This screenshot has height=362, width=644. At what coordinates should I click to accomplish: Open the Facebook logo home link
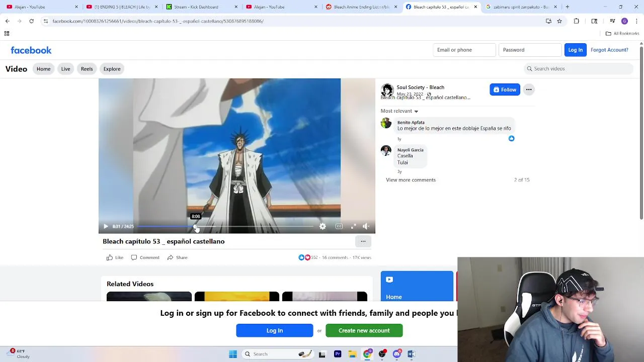[x=31, y=50]
